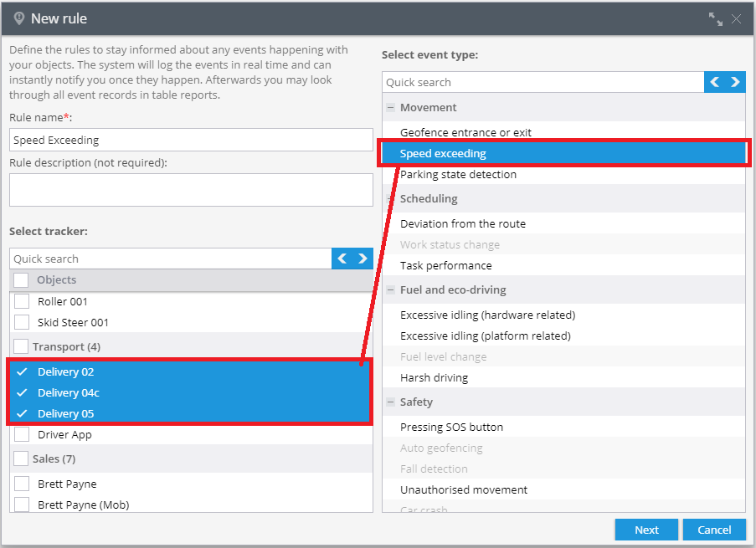Select all in the Transport (4) group
Screen dimensions: 756x548
point(21,346)
